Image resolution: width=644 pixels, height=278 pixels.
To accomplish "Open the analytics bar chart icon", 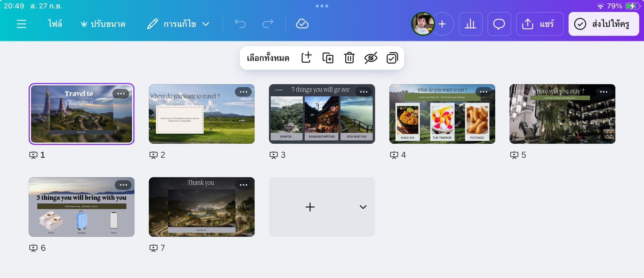I will 470,24.
